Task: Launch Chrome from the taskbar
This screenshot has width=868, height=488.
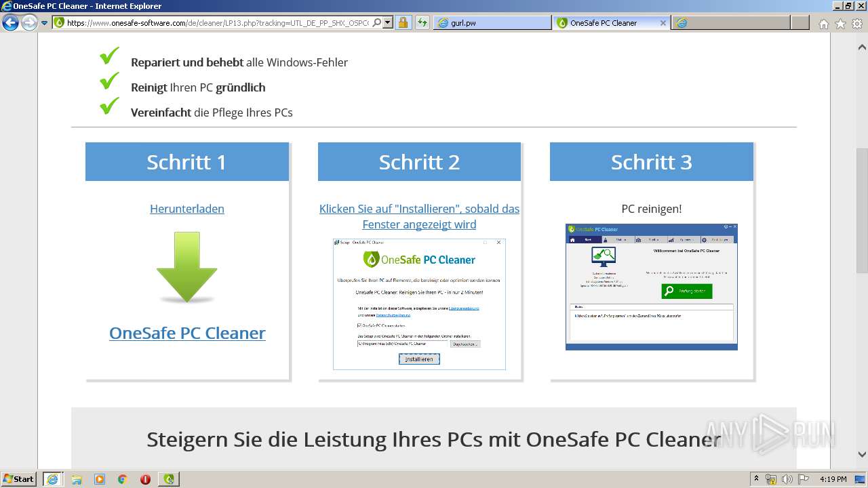Action: pos(123,479)
